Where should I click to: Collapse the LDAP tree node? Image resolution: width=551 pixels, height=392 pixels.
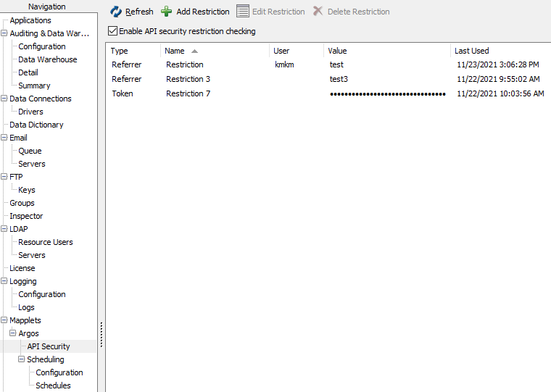coord(4,229)
